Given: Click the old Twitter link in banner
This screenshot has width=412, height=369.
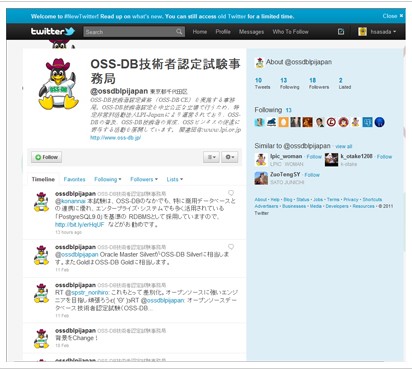Looking at the screenshot, I should [232, 16].
